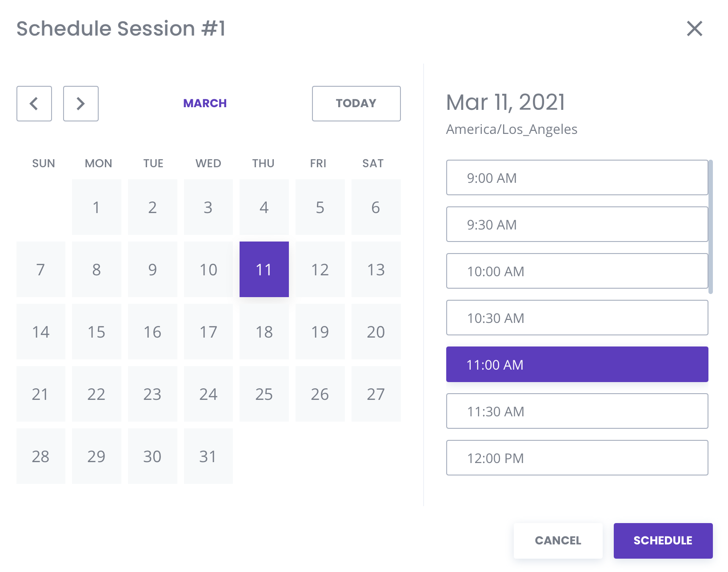Go to the previous month
Image resolution: width=728 pixels, height=572 pixels.
pyautogui.click(x=34, y=104)
